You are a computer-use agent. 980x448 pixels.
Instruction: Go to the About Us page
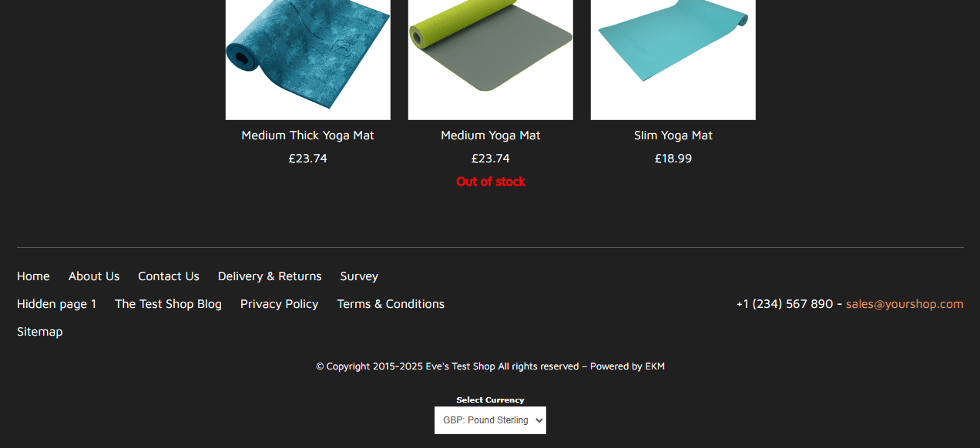[94, 276]
